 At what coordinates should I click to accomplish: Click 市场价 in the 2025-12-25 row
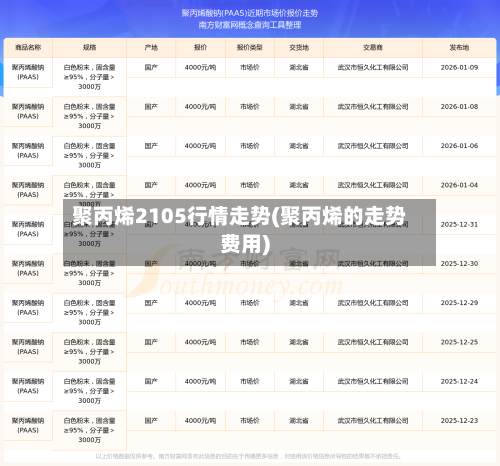pos(250,342)
